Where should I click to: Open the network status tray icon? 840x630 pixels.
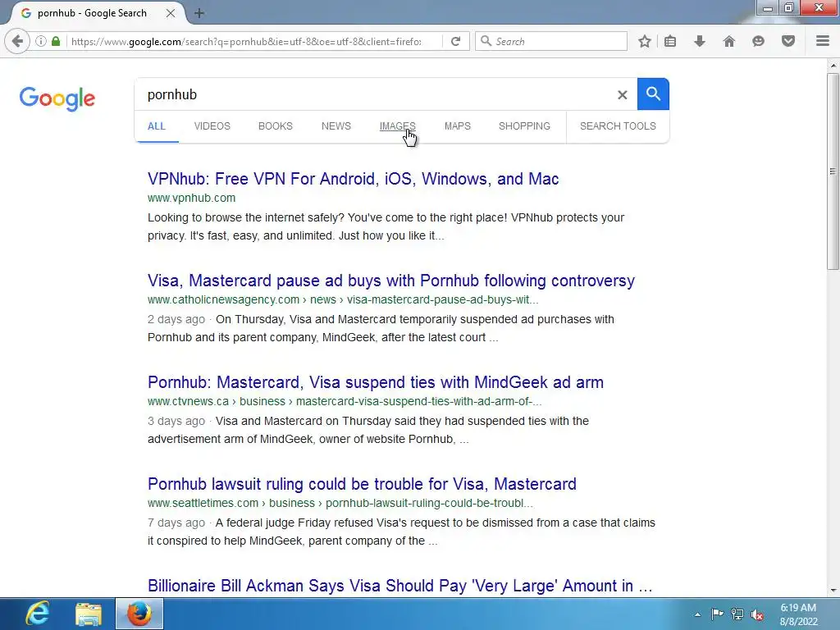[737, 614]
